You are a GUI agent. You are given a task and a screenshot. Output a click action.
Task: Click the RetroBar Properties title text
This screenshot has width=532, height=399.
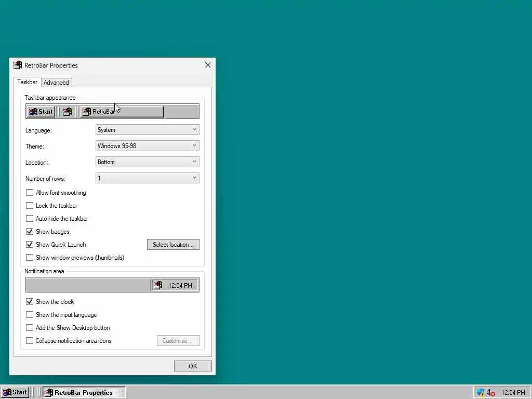(x=51, y=65)
